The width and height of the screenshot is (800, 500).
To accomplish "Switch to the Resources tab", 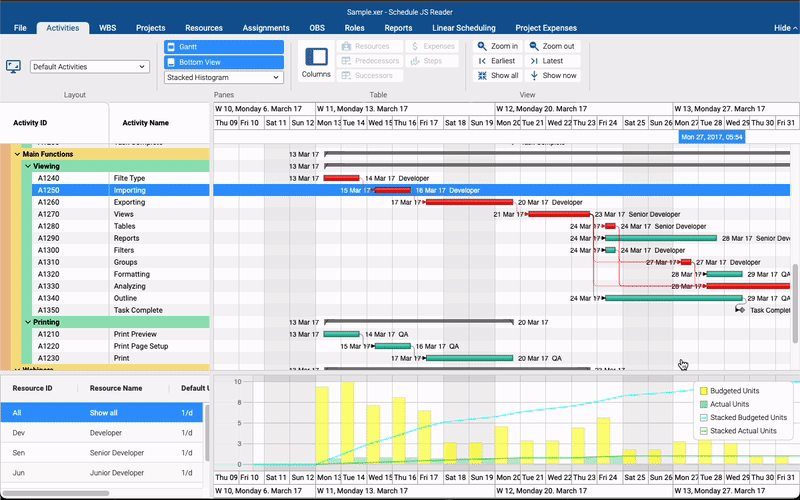I will coord(204,28).
